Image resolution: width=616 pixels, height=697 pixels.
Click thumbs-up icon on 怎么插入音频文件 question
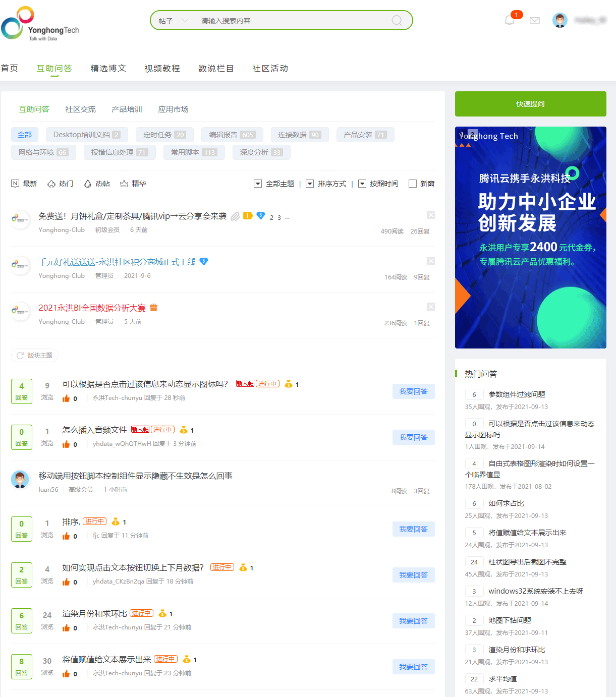(x=66, y=444)
